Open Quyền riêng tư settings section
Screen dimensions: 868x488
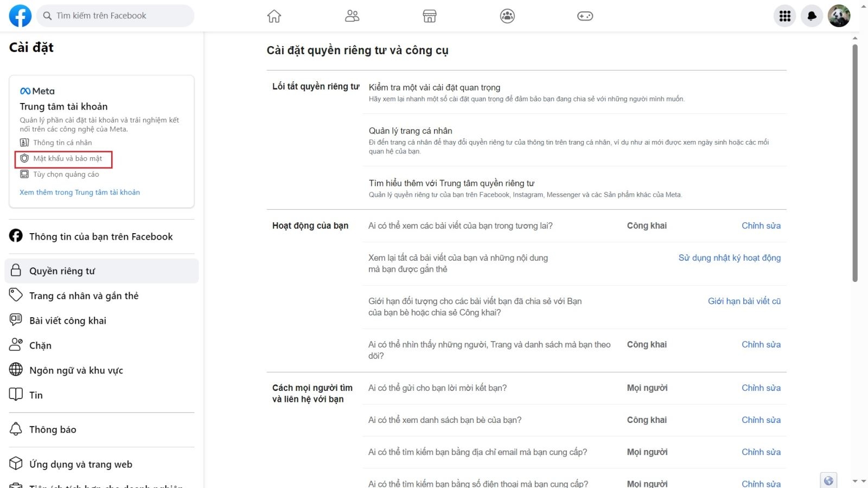tap(101, 271)
